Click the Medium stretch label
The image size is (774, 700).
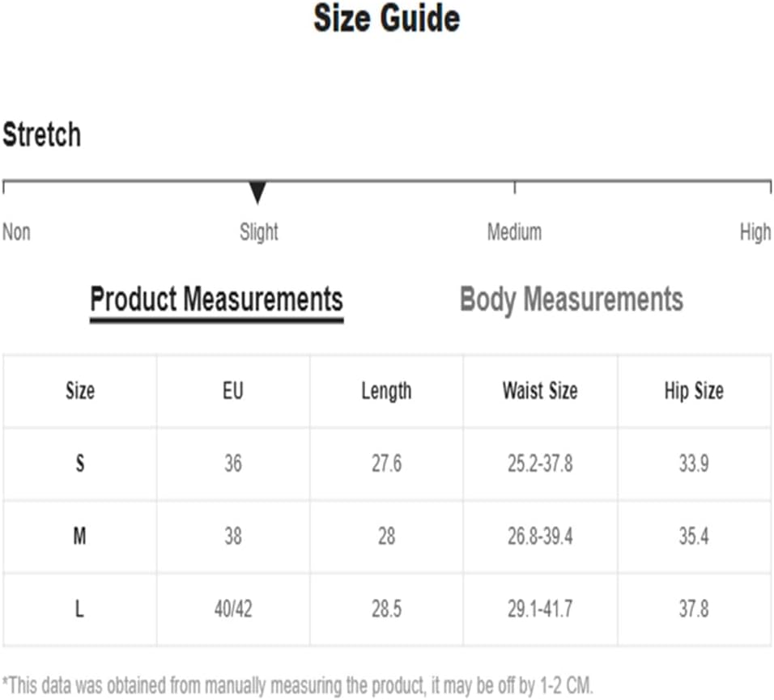point(514,232)
